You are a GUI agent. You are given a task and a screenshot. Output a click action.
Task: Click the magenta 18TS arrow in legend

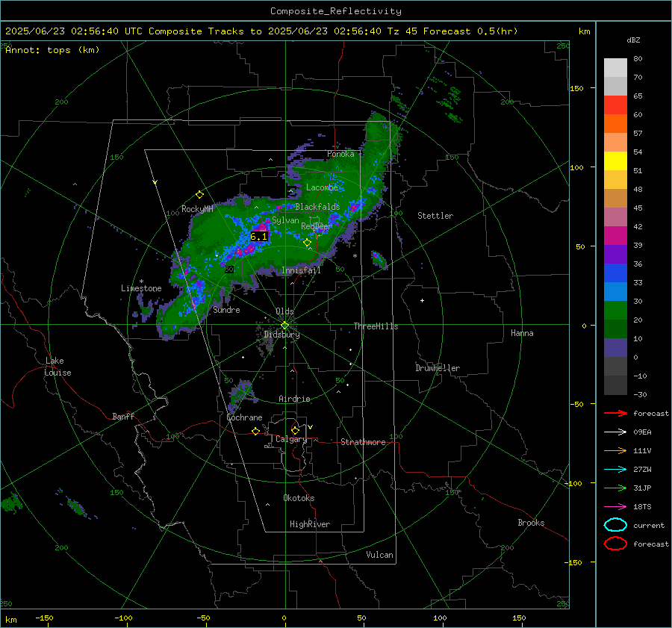(x=615, y=507)
